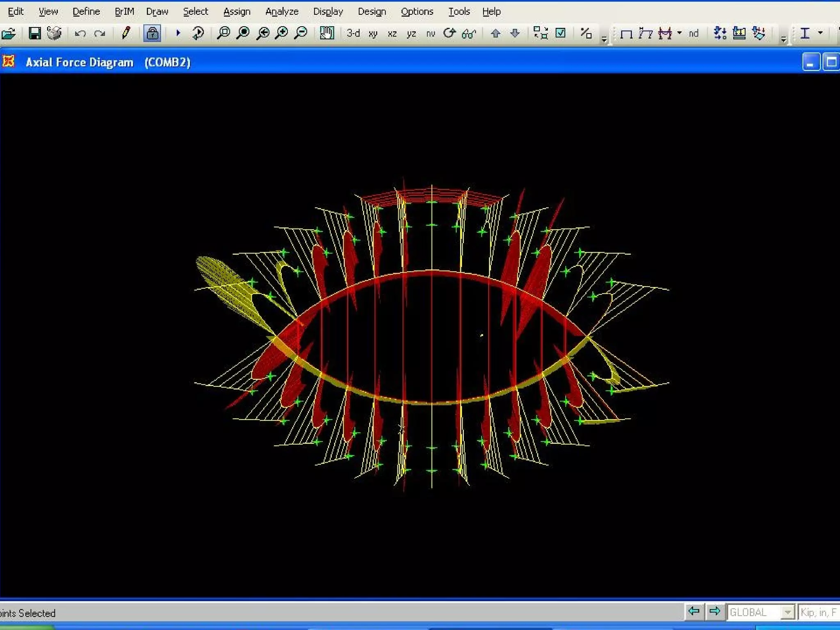Show the undeformed shape icon
This screenshot has height=630, width=840.
[x=626, y=34]
